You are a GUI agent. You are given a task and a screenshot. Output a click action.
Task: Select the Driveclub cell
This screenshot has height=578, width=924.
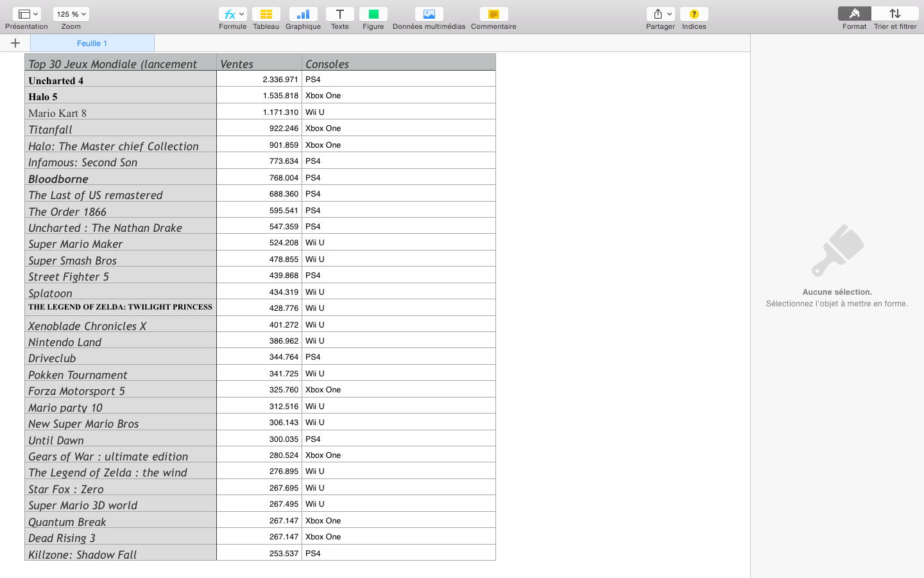(x=121, y=356)
